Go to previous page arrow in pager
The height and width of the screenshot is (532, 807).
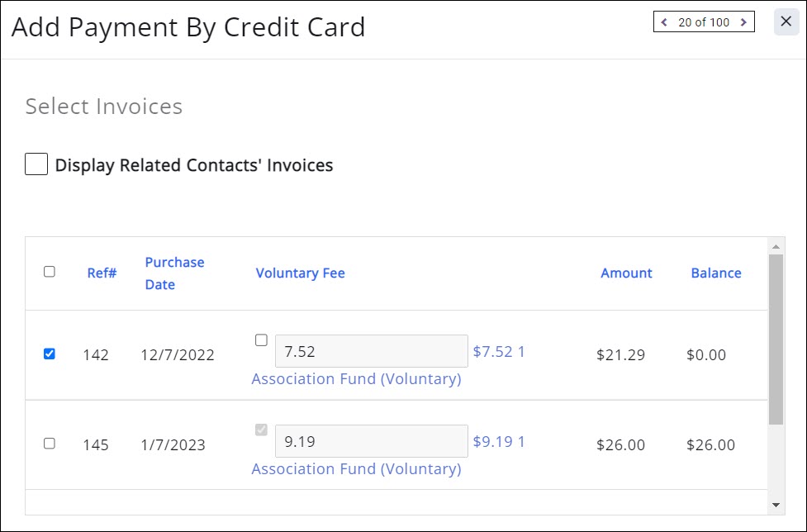664,22
